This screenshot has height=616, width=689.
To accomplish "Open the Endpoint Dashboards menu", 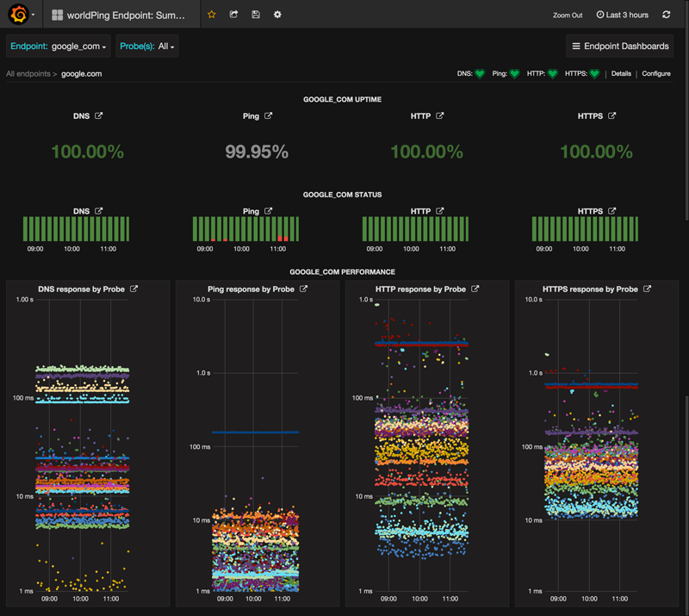I will point(620,47).
